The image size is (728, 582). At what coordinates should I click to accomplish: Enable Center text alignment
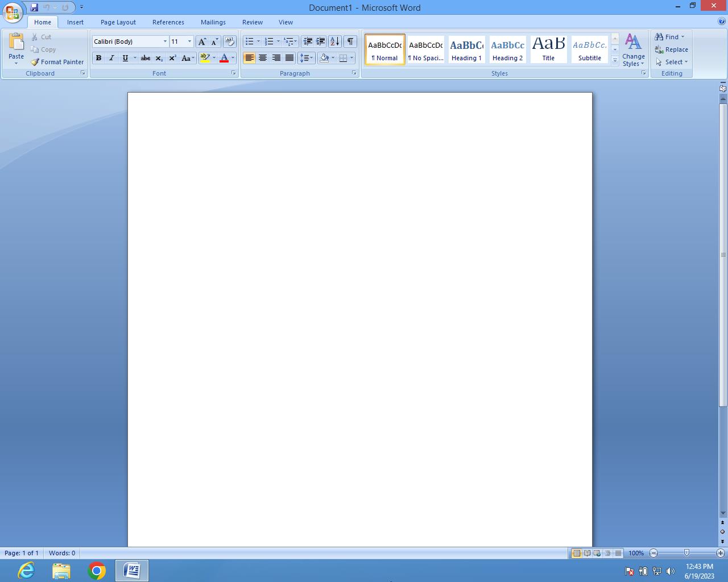[x=263, y=58]
